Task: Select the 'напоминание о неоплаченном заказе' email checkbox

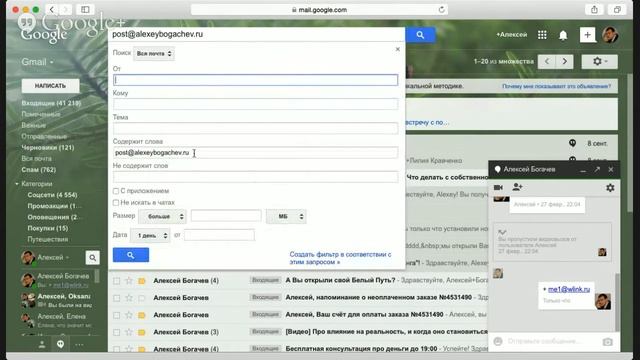Action: click(117, 298)
